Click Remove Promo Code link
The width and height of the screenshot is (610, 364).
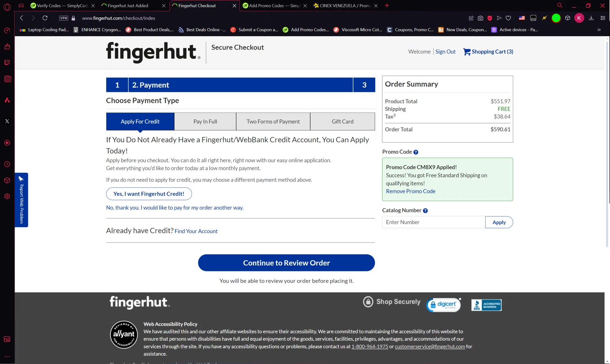[x=411, y=191]
